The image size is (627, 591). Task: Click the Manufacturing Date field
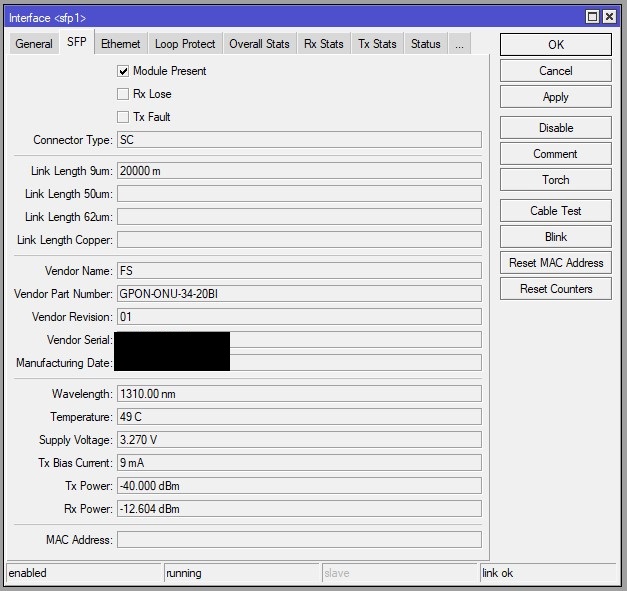299,363
